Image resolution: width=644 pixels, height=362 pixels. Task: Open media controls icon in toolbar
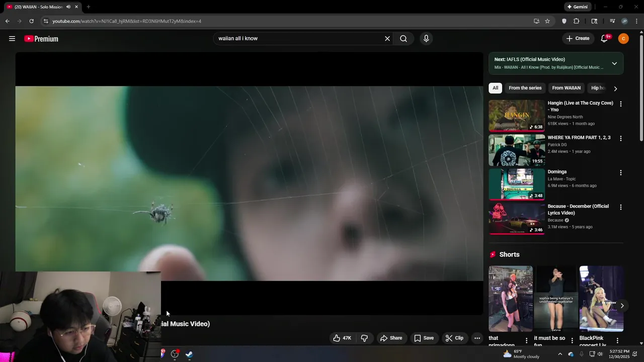(x=612, y=21)
